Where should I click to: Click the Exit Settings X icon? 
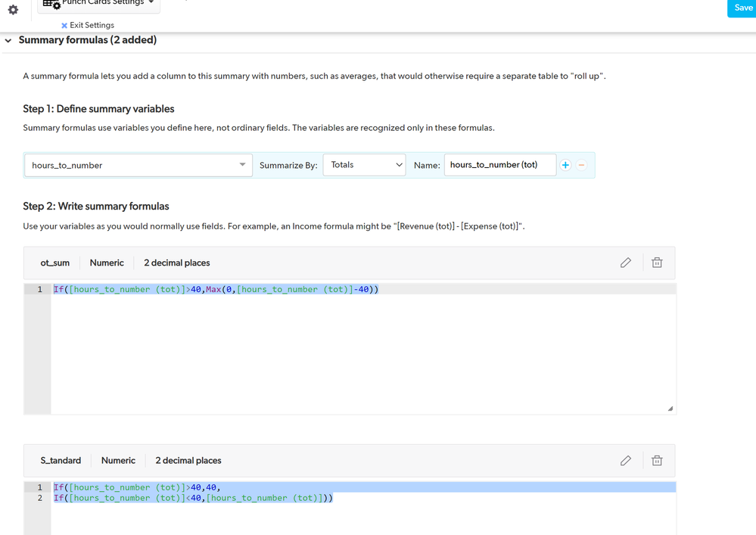[x=64, y=26]
